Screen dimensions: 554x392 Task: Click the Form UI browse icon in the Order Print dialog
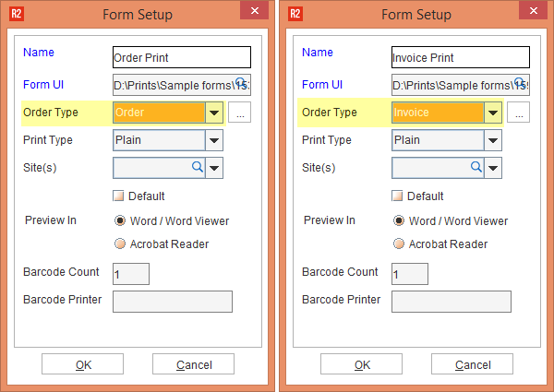click(244, 81)
